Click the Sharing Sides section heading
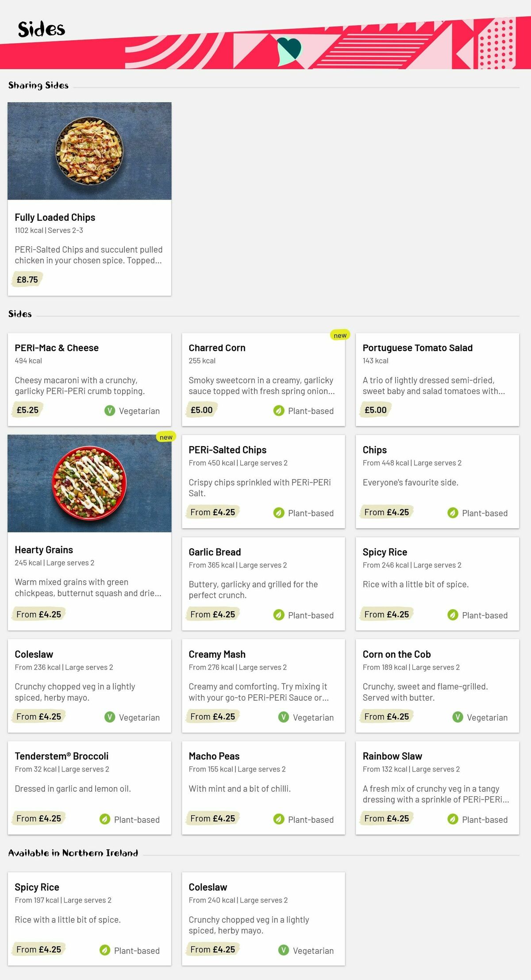 pyautogui.click(x=38, y=85)
